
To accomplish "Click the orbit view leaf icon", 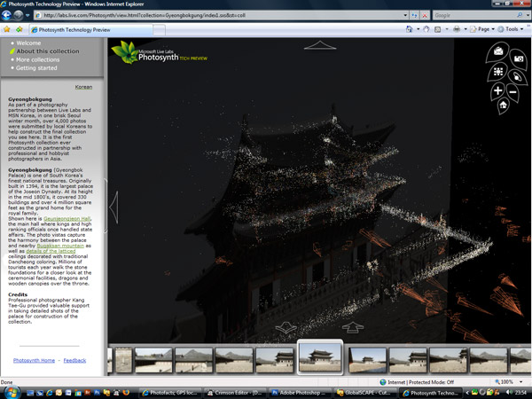I will point(517,76).
